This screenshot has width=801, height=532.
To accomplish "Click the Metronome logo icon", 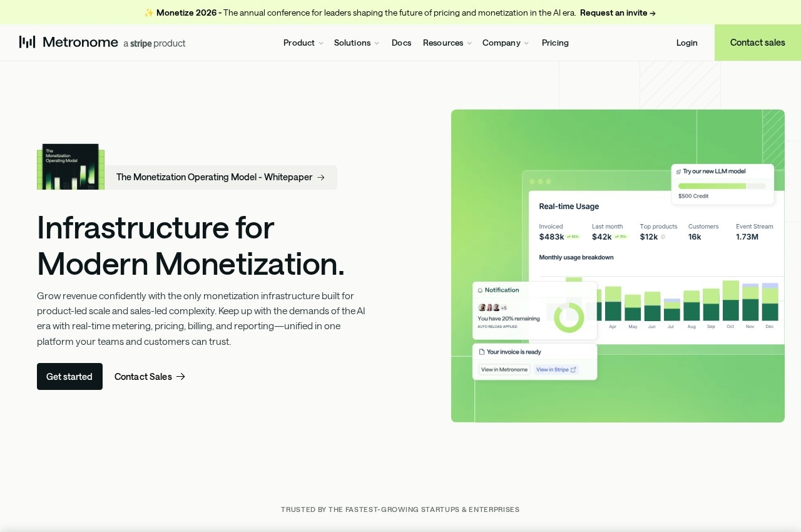I will (x=27, y=42).
